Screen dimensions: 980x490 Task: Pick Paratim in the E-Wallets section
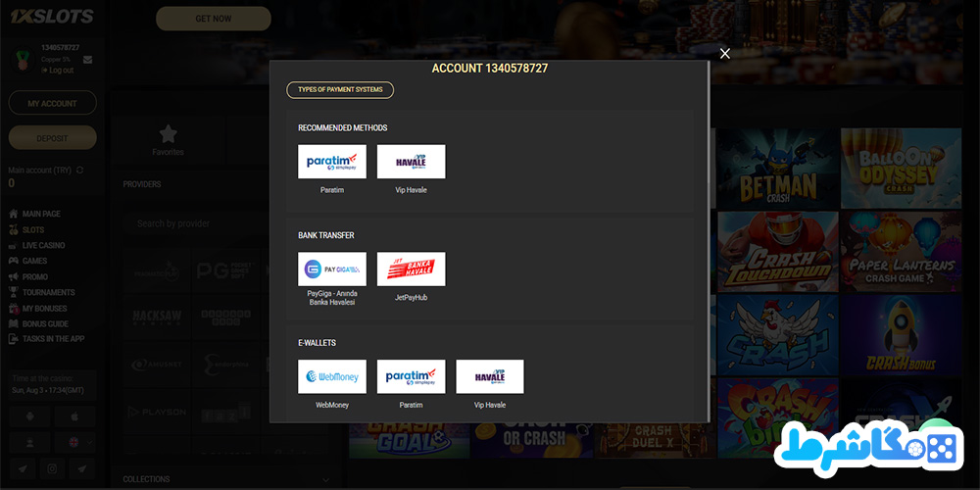[412, 377]
